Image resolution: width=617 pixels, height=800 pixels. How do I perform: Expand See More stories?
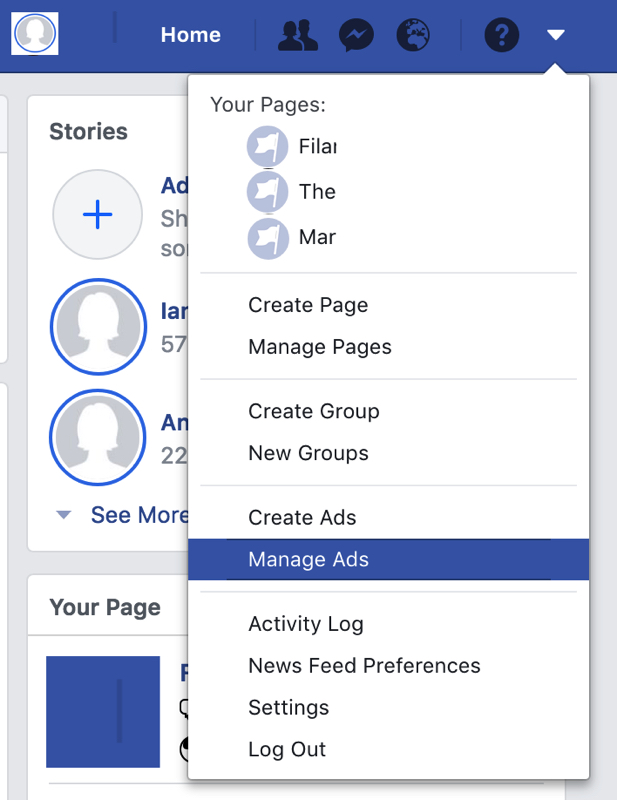137,515
